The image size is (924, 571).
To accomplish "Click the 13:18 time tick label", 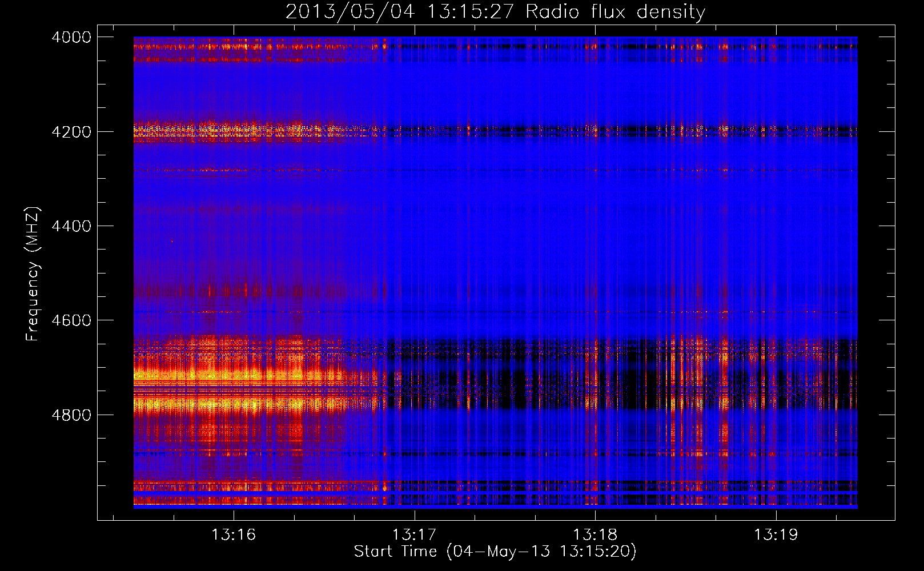I will pyautogui.click(x=595, y=535).
